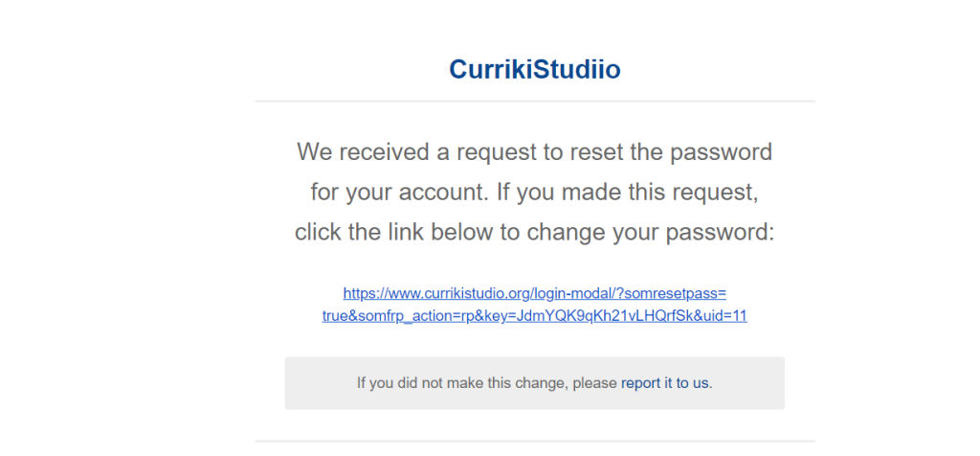Image resolution: width=980 pixels, height=456 pixels.
Task: Open the currikistudio.org password reset link
Action: [534, 305]
